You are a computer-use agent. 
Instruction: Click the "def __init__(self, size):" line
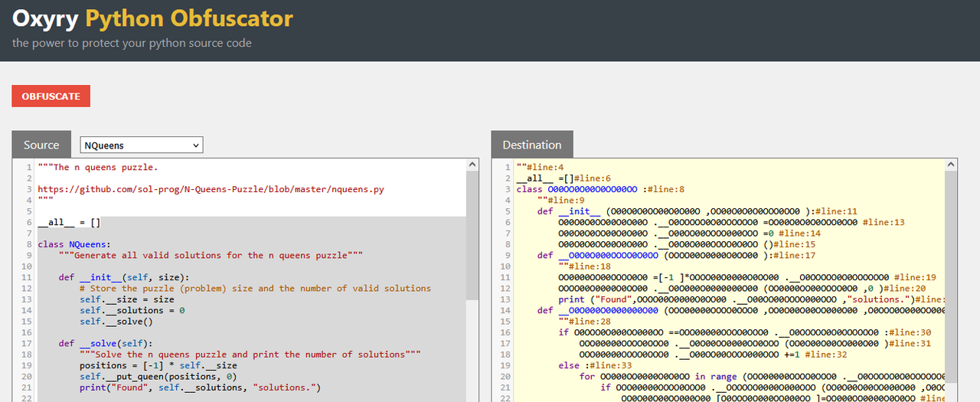tap(123, 277)
